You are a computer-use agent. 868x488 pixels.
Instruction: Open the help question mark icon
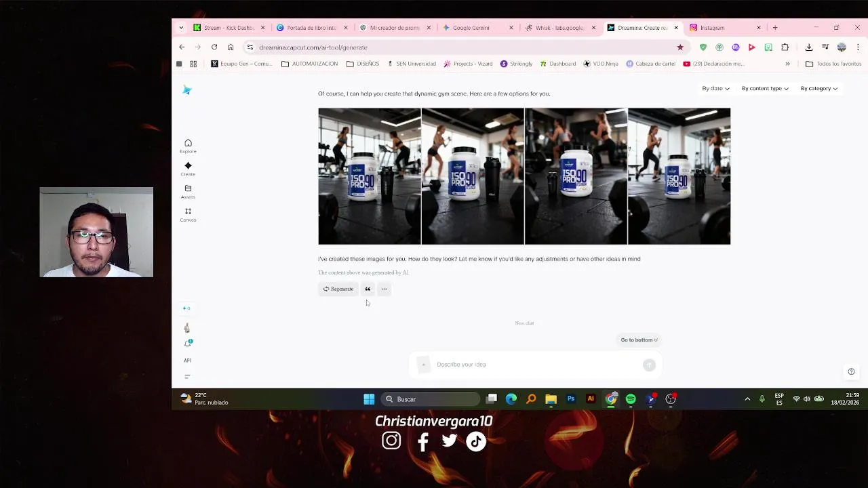pyautogui.click(x=851, y=371)
